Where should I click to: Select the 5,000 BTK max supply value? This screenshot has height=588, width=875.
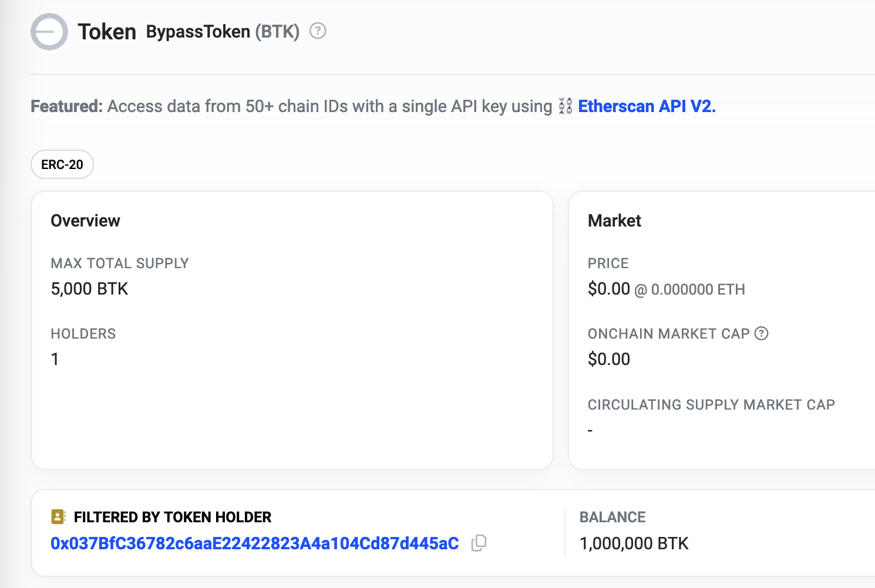coord(89,289)
